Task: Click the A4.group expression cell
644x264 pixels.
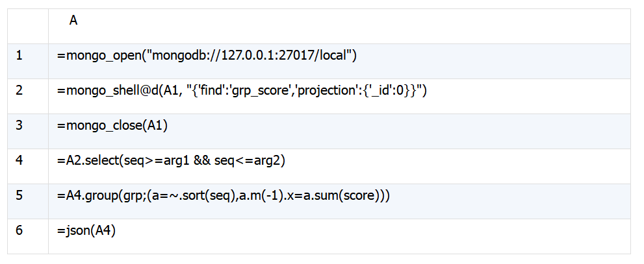Action: 339,201
